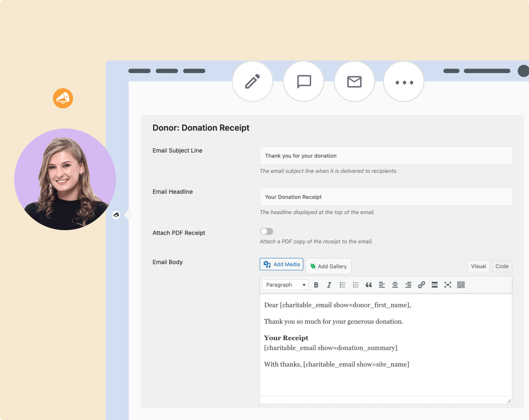Insert a bulleted list

[x=343, y=285]
